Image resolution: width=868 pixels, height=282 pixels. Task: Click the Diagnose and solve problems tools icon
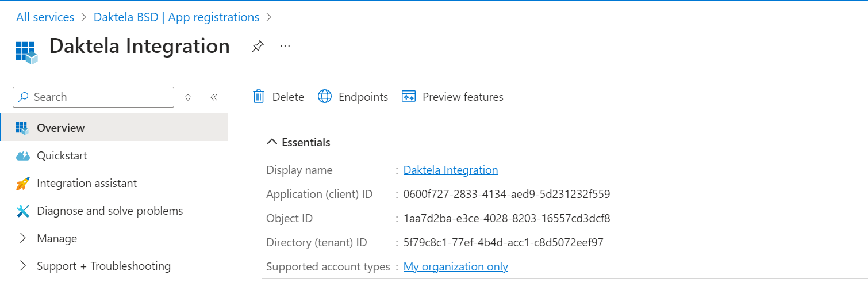tap(23, 211)
